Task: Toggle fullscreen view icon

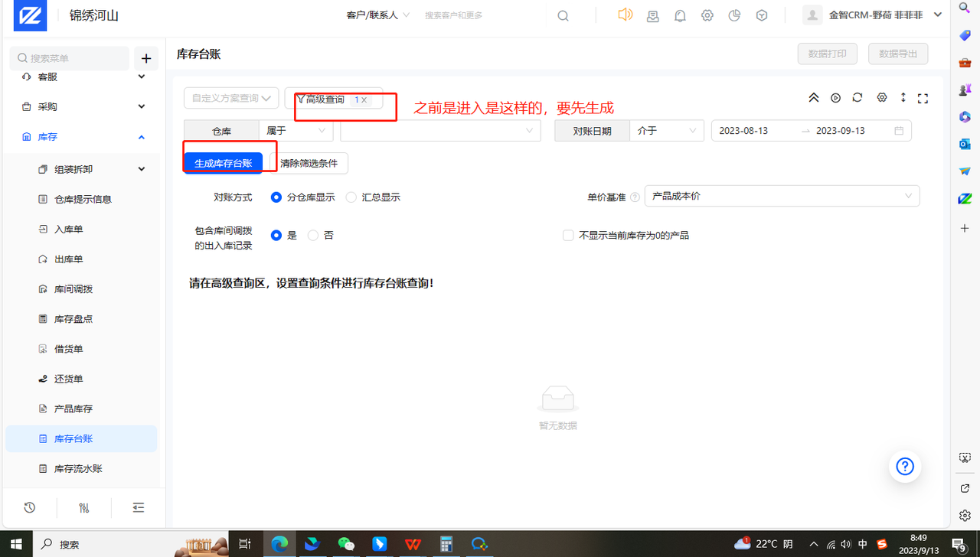Action: click(923, 98)
